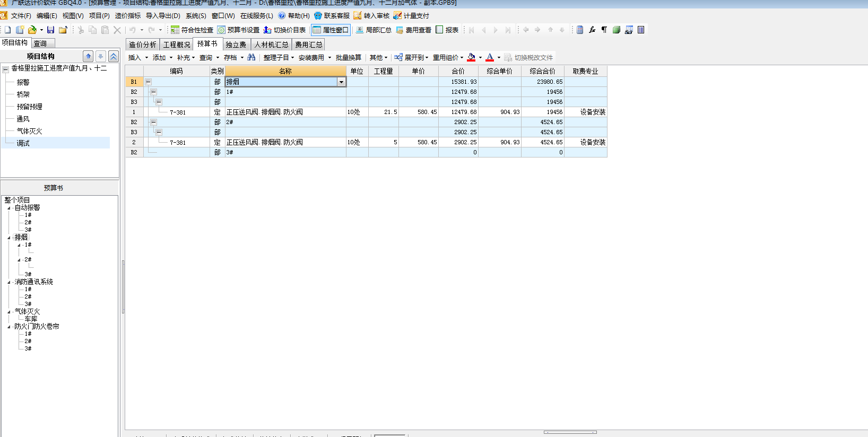Viewport: 868px width, 437px height.
Task: Open 预算书设置 budget settings
Action: (238, 30)
